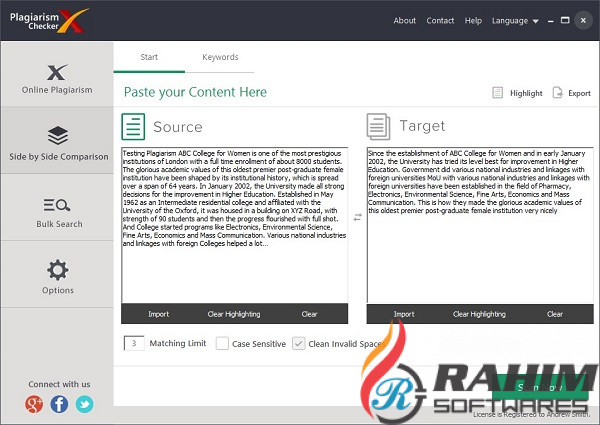Click the Target documents icon
600x425 pixels.
click(378, 127)
